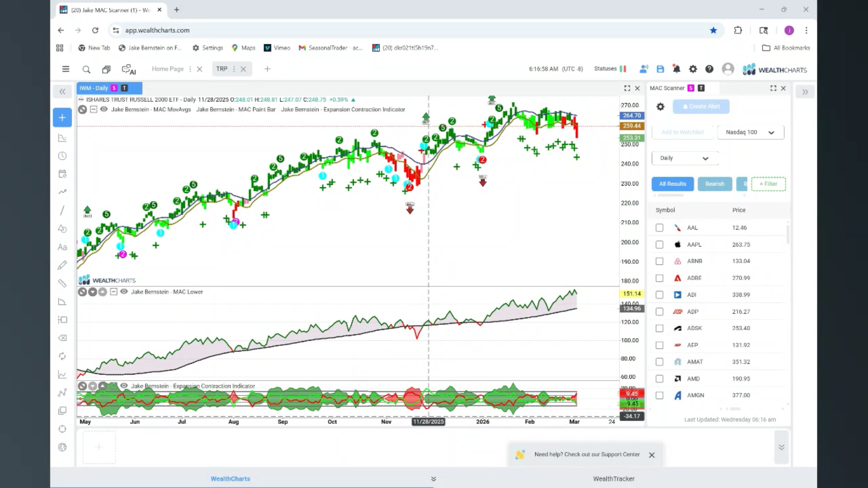Open the AI chat assistant icon
The width and height of the screenshot is (868, 488).
coord(129,70)
